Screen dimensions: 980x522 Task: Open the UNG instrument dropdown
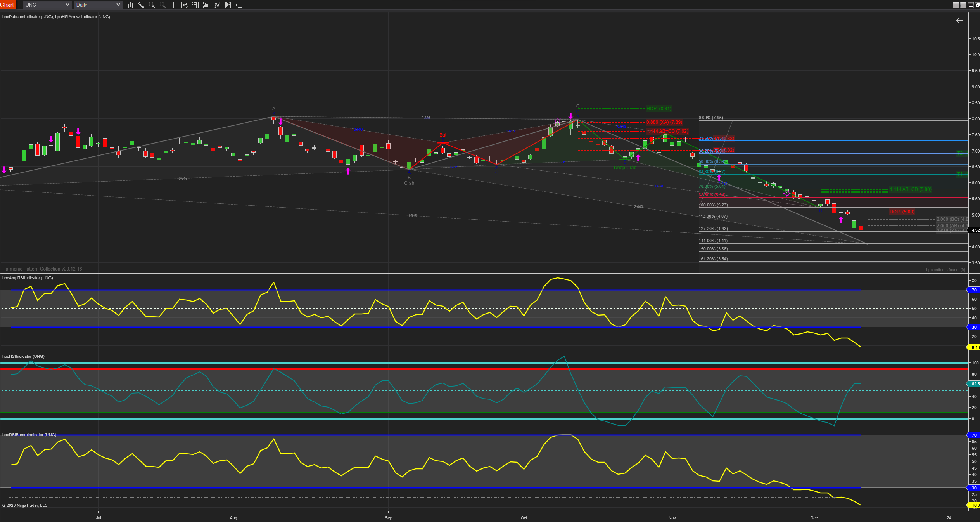point(47,5)
